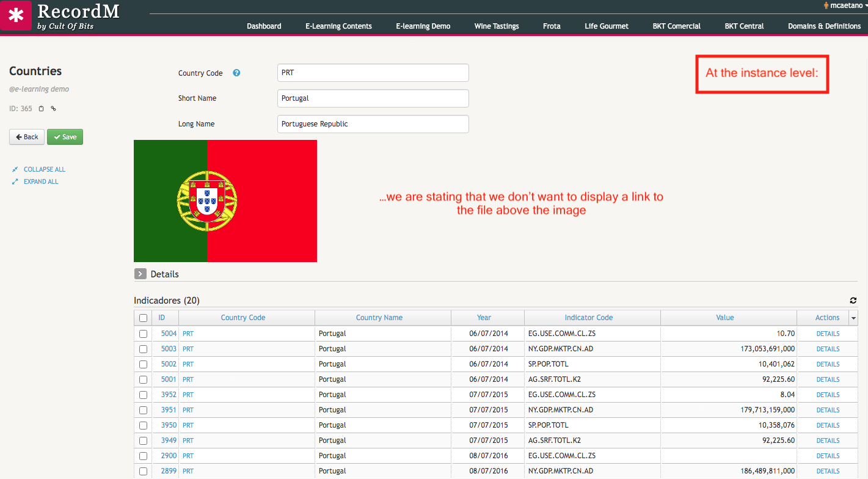Click the Collapse All arrows icon
The image size is (868, 479).
15,169
